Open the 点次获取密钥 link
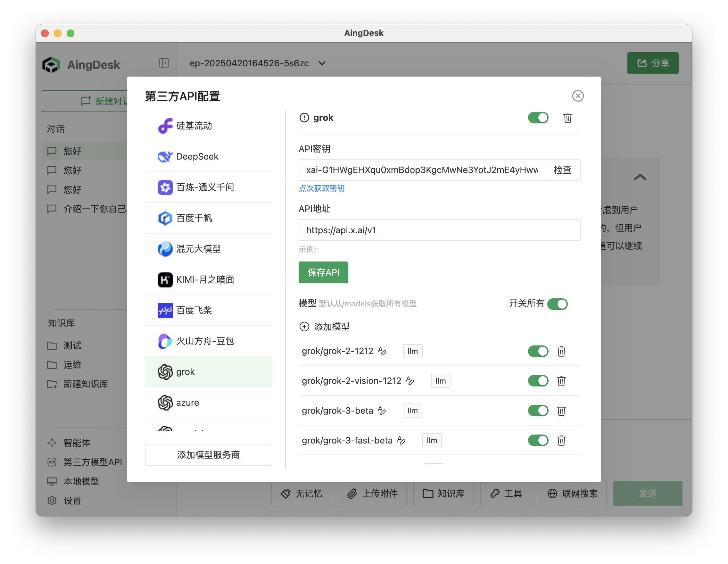The image size is (728, 564). [x=321, y=188]
